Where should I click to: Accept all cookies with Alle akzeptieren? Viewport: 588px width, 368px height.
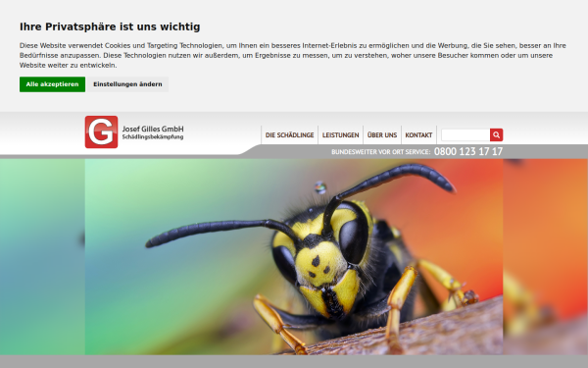pos(53,84)
